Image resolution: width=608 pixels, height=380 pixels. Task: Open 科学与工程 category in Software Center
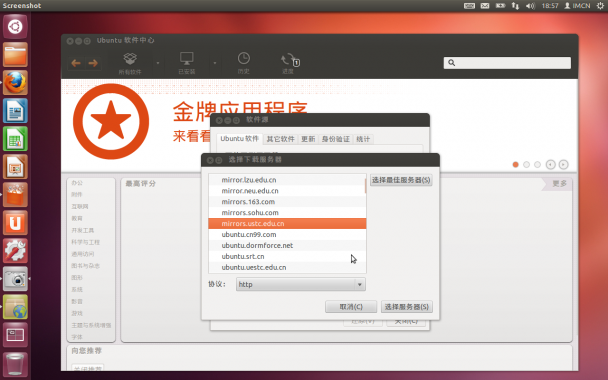(85, 242)
